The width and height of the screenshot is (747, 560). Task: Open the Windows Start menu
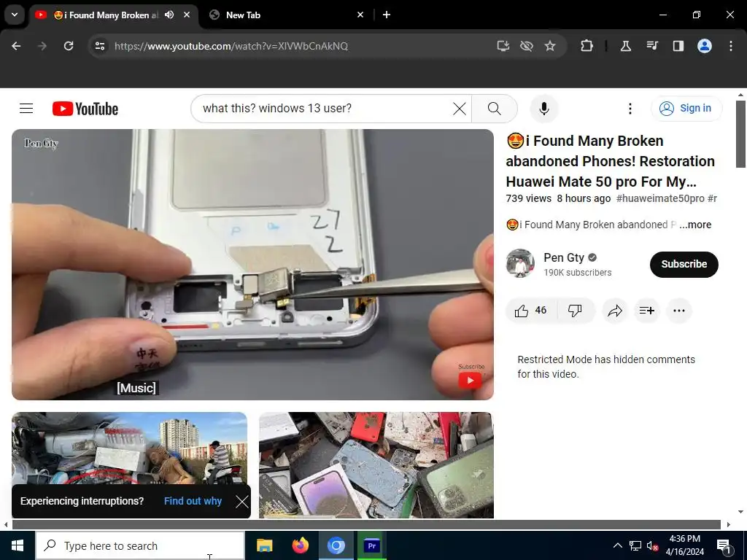tap(18, 545)
